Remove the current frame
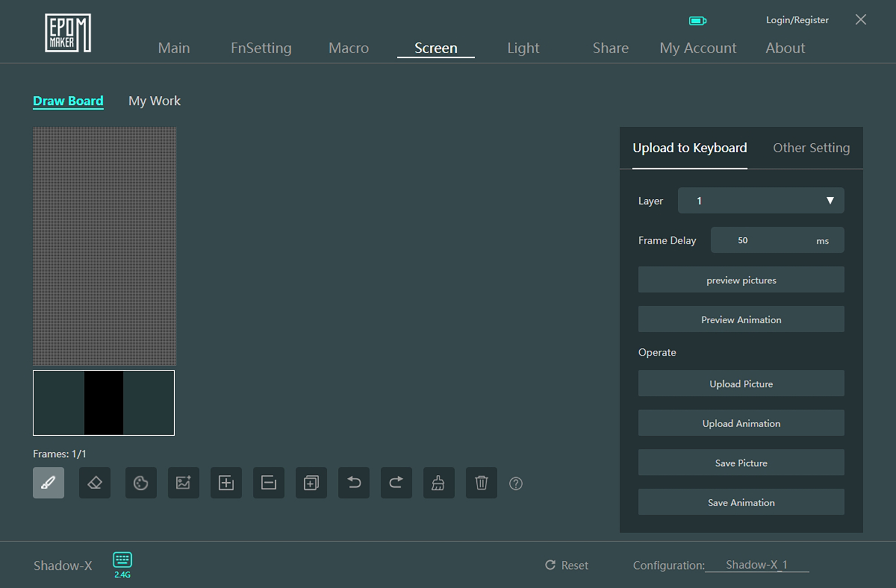 click(x=268, y=483)
